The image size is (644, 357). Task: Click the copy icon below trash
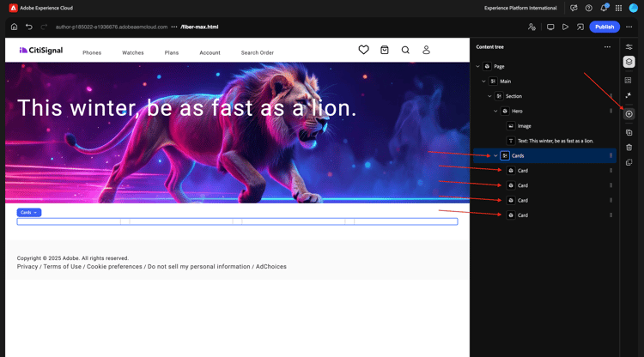coord(629,162)
